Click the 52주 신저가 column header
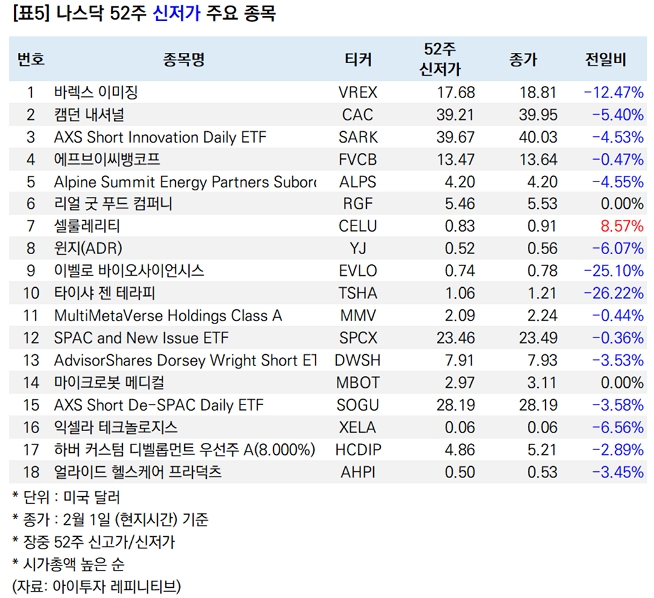The height and width of the screenshot is (598, 654). point(440,59)
